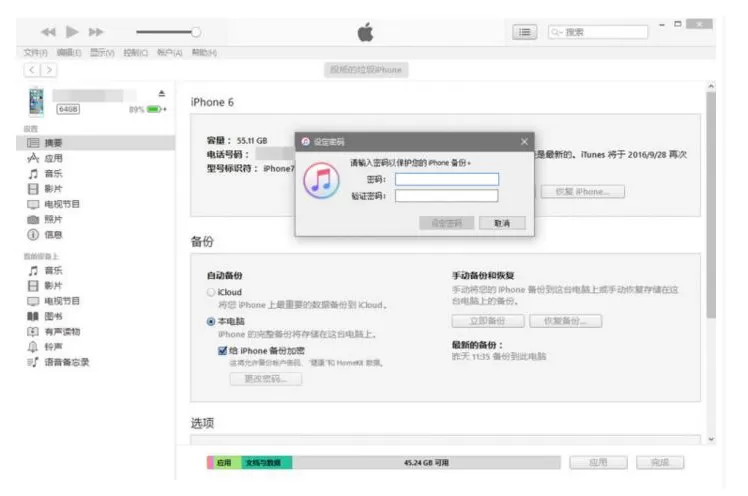Click the scrollbar down arrow
Screen dimensions: 748x496
(711, 439)
